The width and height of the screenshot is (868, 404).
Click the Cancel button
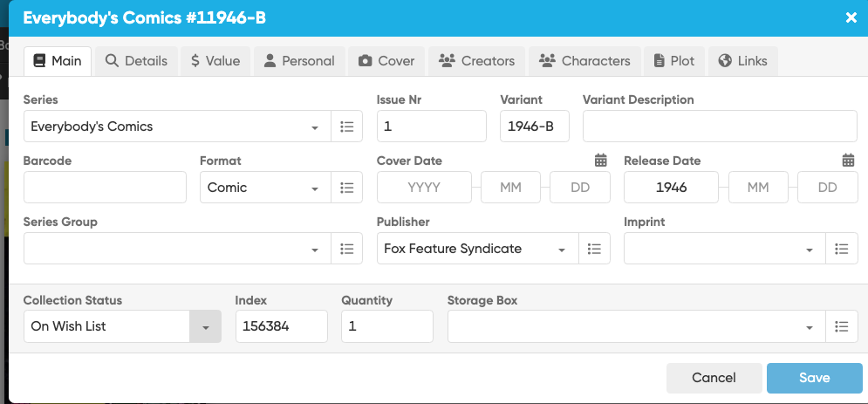(714, 378)
